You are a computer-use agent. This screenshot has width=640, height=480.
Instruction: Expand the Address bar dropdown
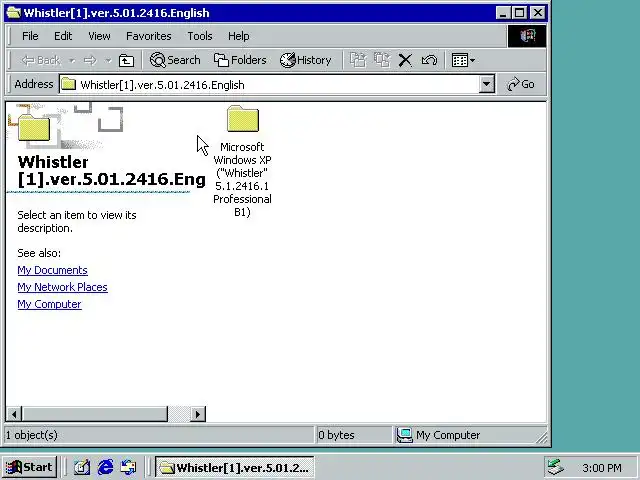point(487,84)
